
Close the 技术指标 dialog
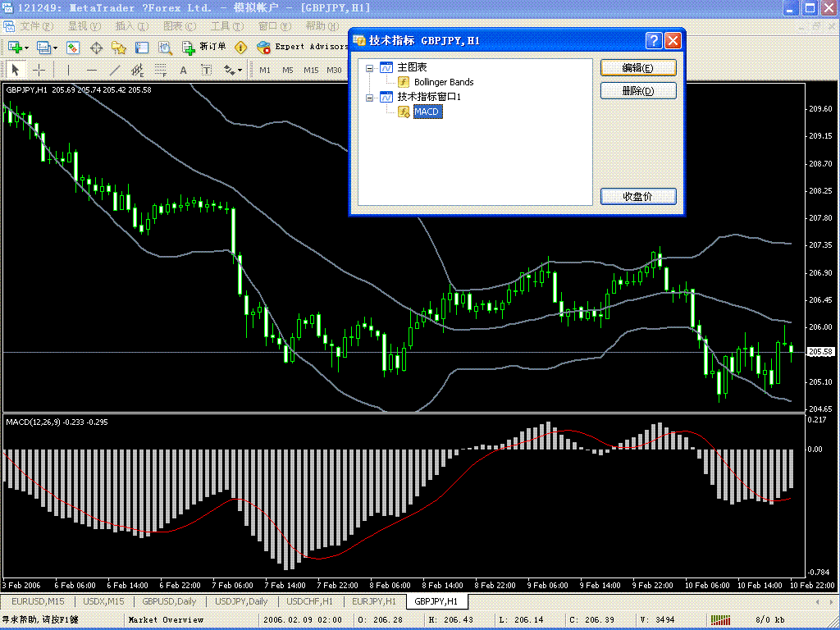tap(673, 41)
